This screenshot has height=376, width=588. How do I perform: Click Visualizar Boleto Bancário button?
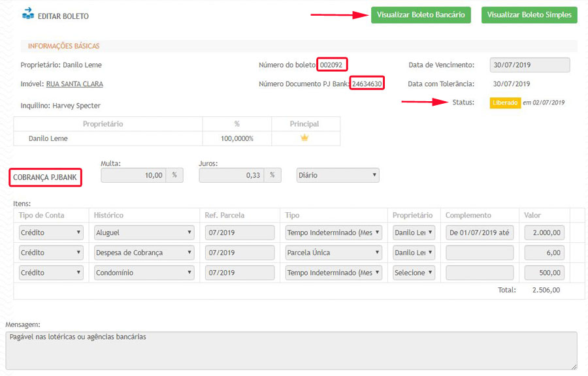pyautogui.click(x=421, y=15)
